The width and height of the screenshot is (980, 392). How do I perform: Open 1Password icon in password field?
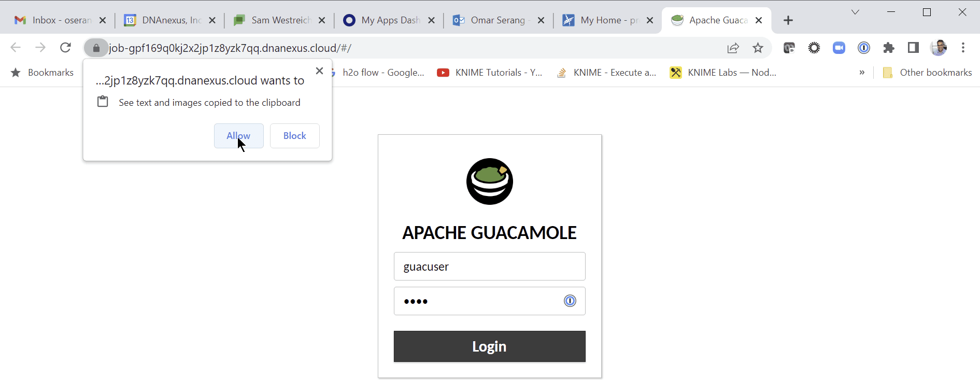click(570, 301)
